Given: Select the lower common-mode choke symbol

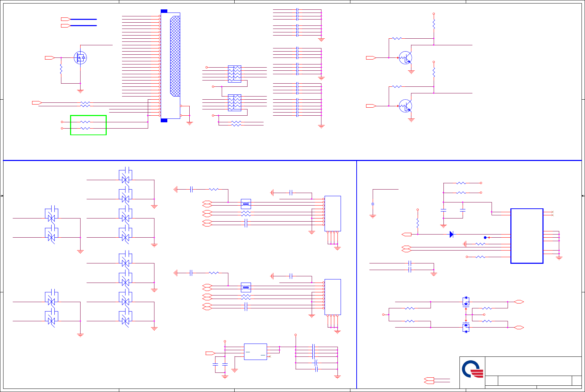Looking at the screenshot, I should tap(246, 287).
